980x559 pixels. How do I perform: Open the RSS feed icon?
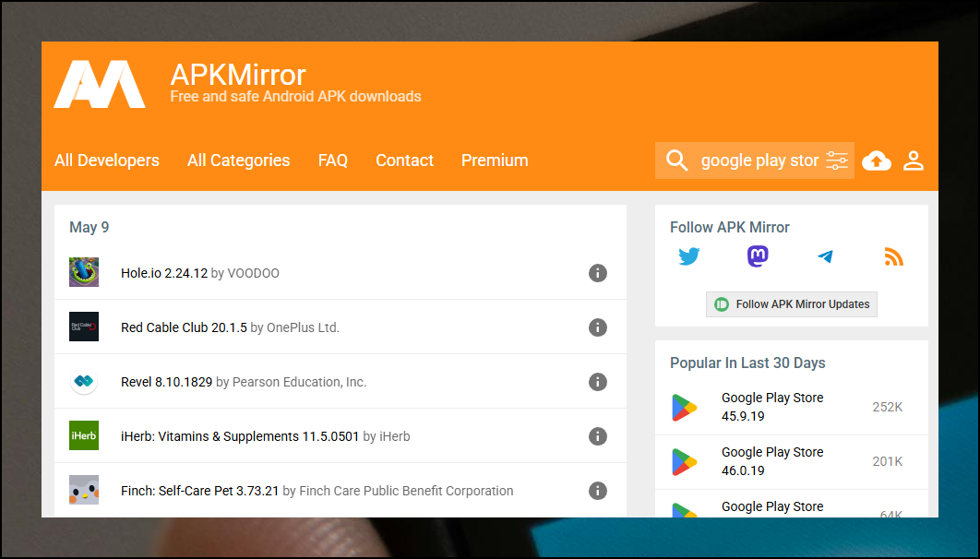(x=894, y=256)
